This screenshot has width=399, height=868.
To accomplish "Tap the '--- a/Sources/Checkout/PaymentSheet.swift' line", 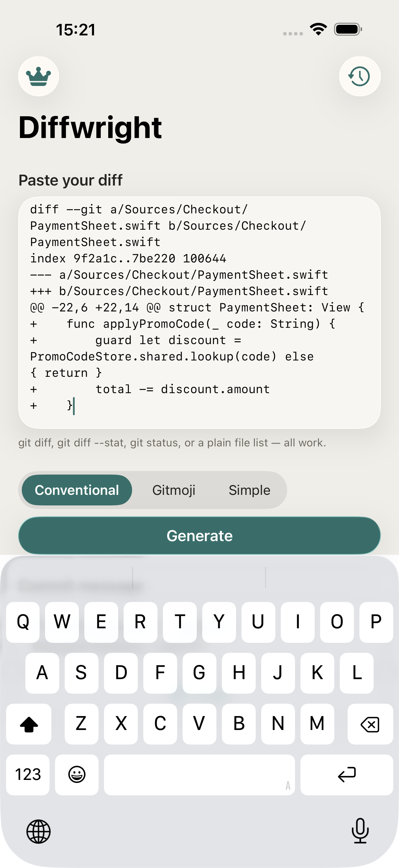I will pos(179,275).
